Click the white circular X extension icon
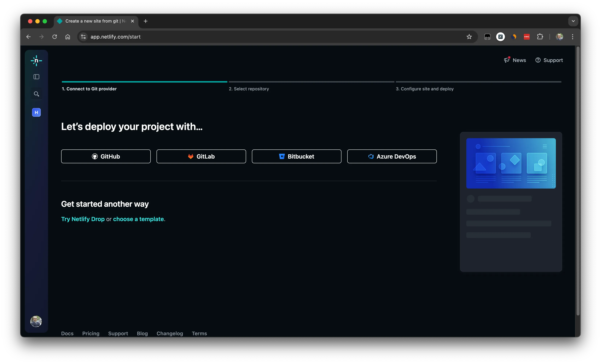601x364 pixels. 501,37
